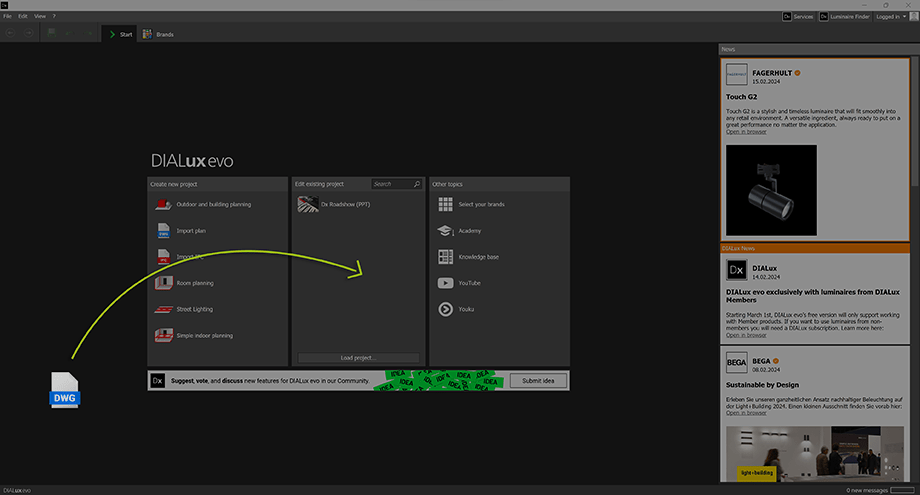Click the Import plan DWG icon
Screen dimensions: 920x495
coord(163,231)
